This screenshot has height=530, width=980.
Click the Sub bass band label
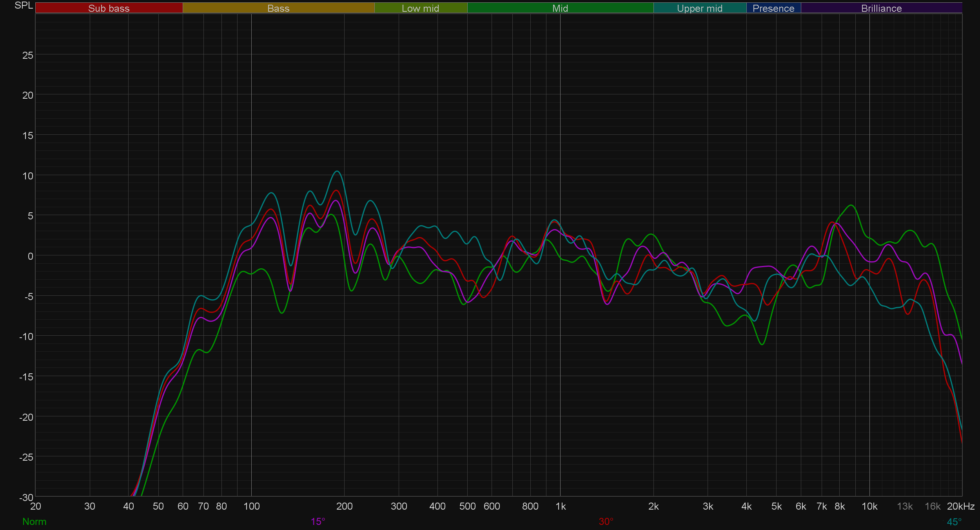click(x=109, y=8)
